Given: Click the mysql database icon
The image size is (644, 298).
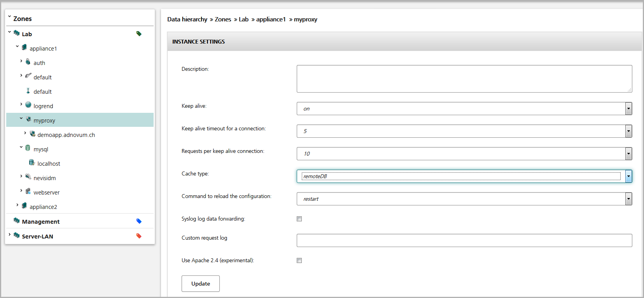Looking at the screenshot, I should coord(28,148).
